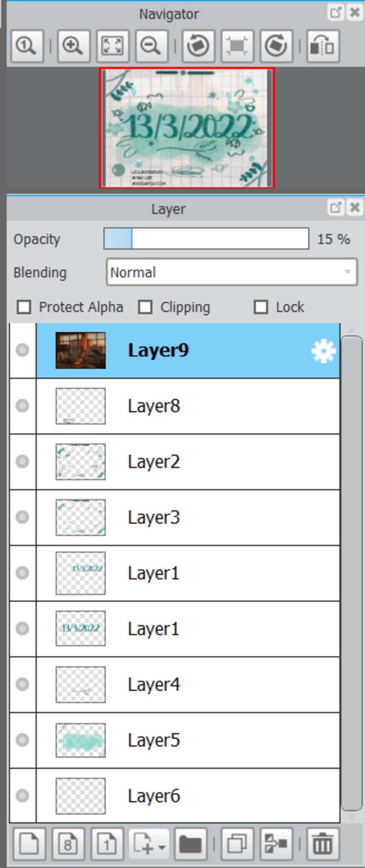Viewport: 365px width, 868px height.
Task: Delete the selected layer with trash icon
Action: click(x=323, y=844)
